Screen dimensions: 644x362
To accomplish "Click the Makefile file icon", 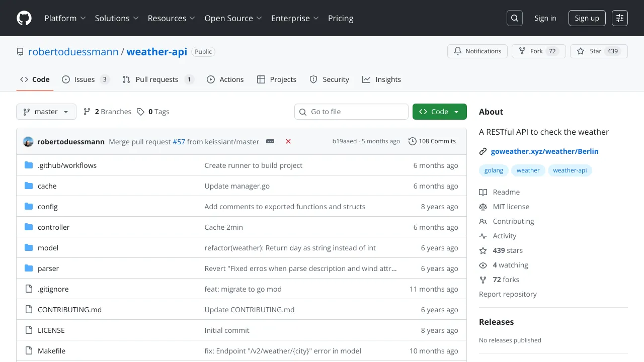I will [29, 351].
